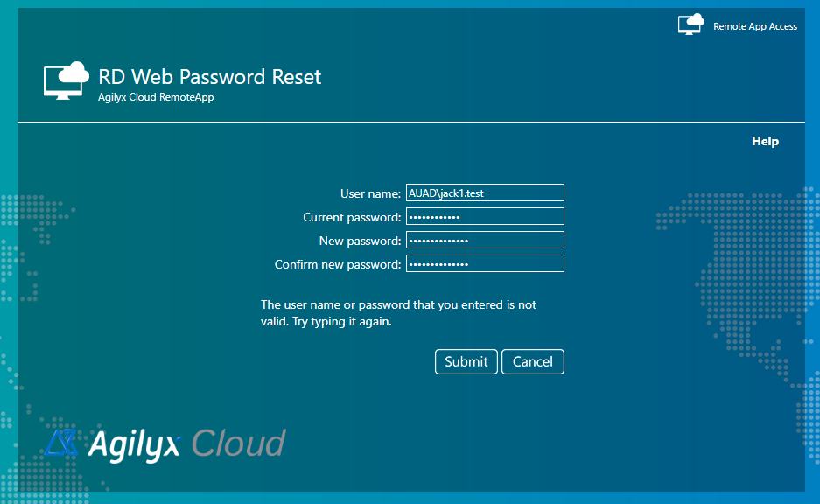Open the Help link
The width and height of the screenshot is (820, 504).
pos(765,141)
